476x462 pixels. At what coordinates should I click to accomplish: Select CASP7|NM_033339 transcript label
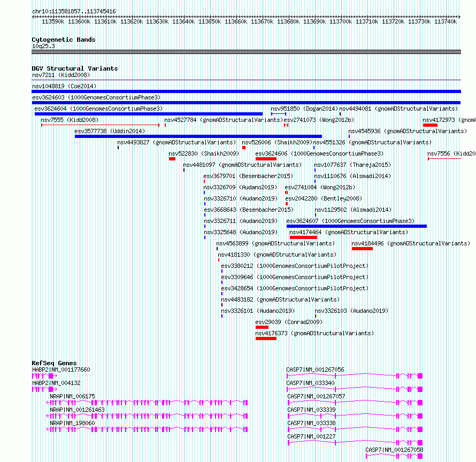[x=311, y=410]
